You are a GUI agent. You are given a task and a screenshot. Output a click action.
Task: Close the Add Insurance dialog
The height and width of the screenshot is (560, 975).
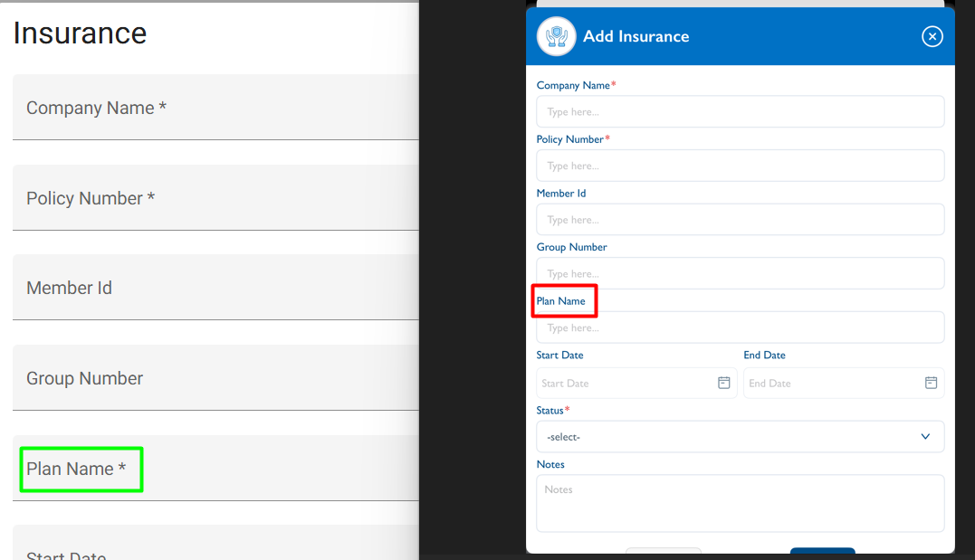932,36
